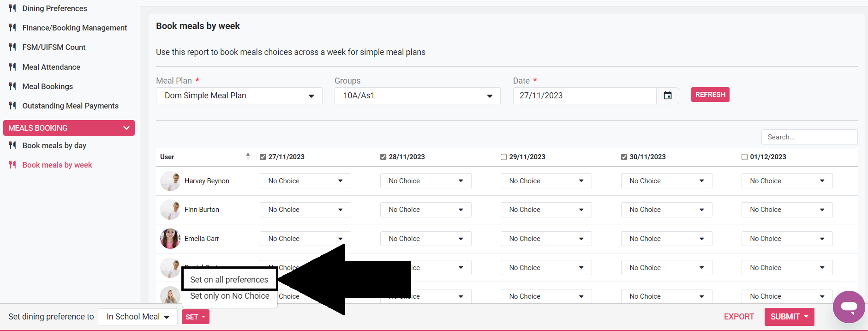Click the Search input field
The height and width of the screenshot is (331, 868).
coord(809,137)
